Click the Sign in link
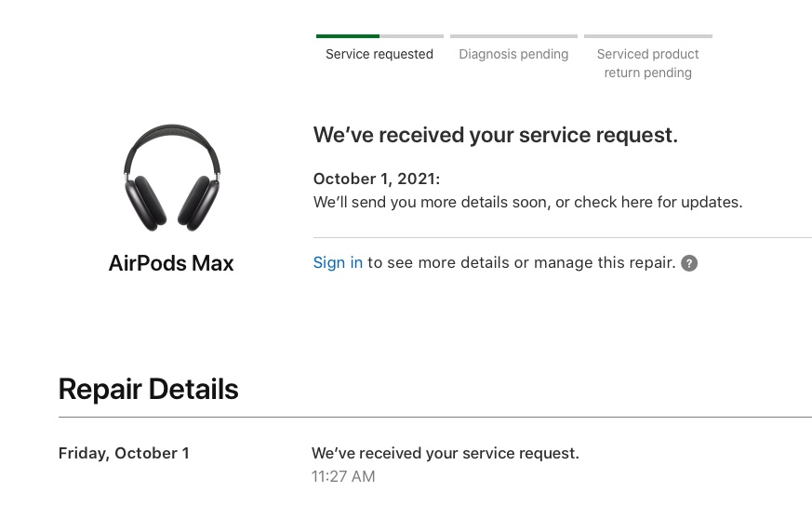 (338, 262)
